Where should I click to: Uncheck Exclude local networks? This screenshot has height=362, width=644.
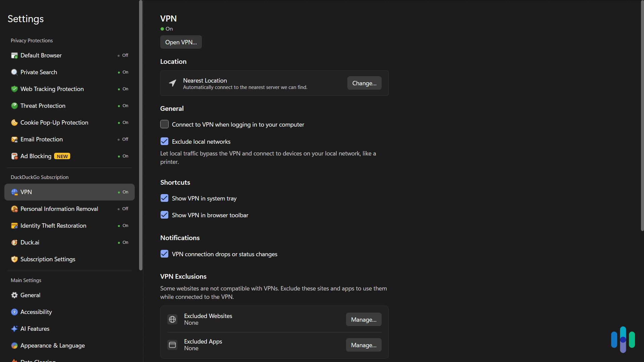164,141
